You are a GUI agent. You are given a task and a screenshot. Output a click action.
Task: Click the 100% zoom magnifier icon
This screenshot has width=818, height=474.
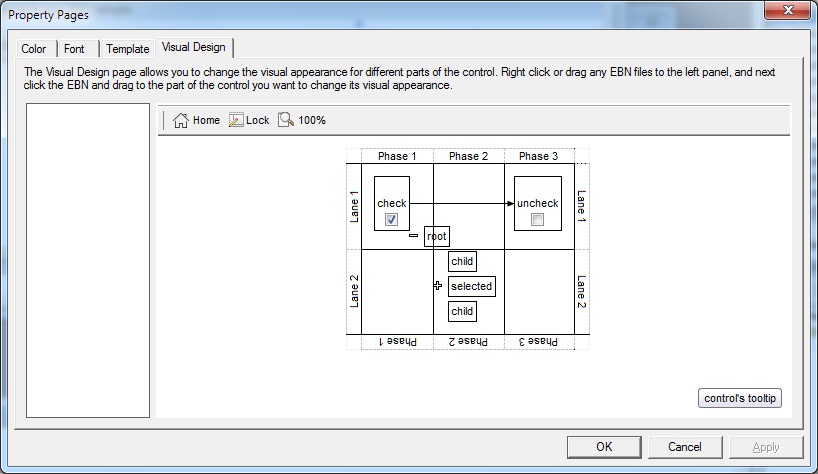point(286,120)
